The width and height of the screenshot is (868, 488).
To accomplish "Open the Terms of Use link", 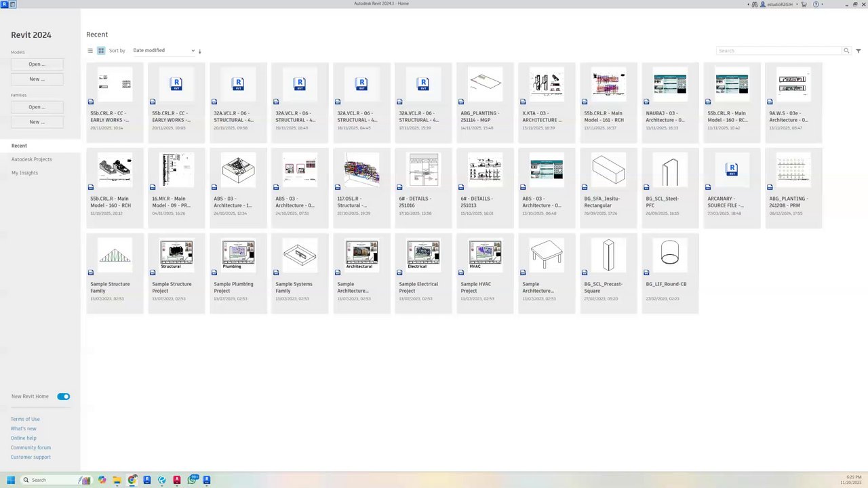I will [x=25, y=420].
